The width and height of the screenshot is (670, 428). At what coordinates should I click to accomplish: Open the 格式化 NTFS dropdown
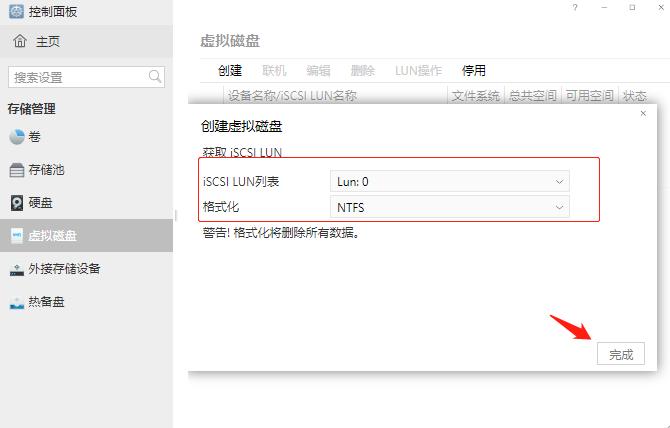point(450,207)
